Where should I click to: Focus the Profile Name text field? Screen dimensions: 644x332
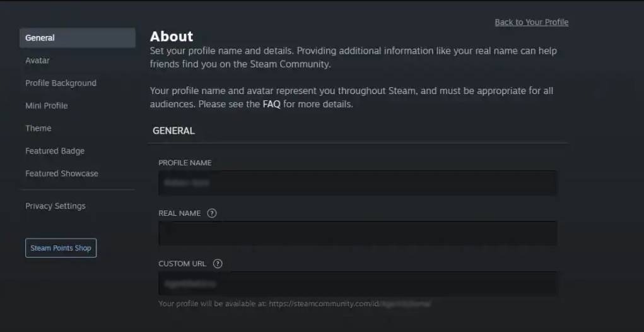(x=357, y=183)
